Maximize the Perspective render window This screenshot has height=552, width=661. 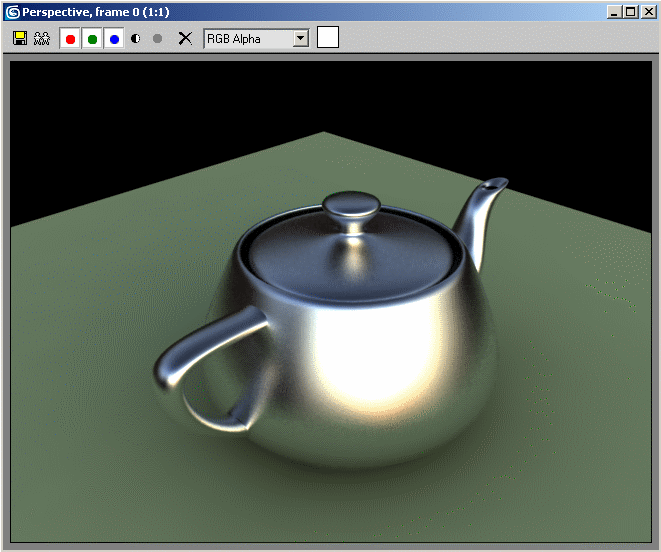[631, 12]
